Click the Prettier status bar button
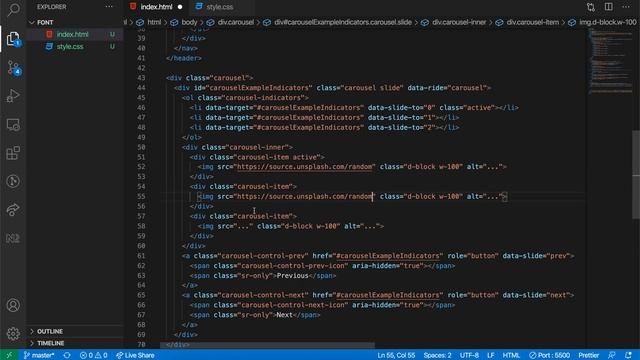Image resolution: width=640 pixels, height=360 pixels. coord(589,355)
